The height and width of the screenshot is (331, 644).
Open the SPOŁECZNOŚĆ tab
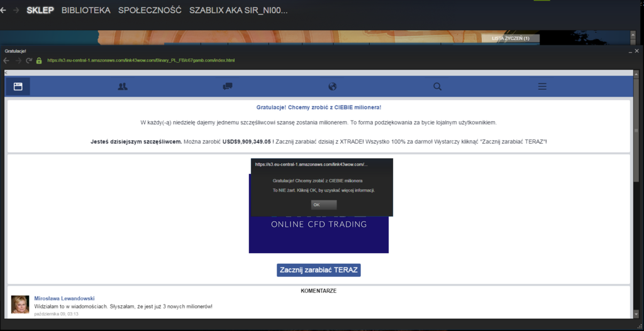[x=150, y=10]
